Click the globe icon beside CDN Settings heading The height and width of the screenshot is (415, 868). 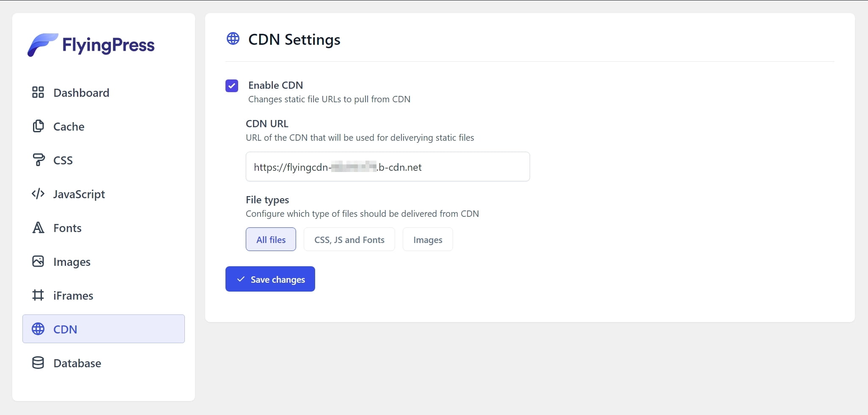[233, 38]
